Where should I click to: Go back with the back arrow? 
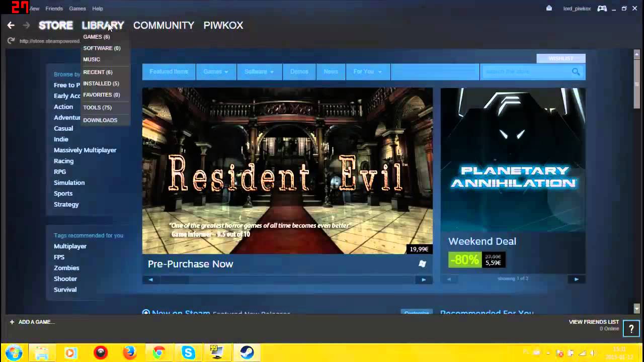click(x=11, y=25)
